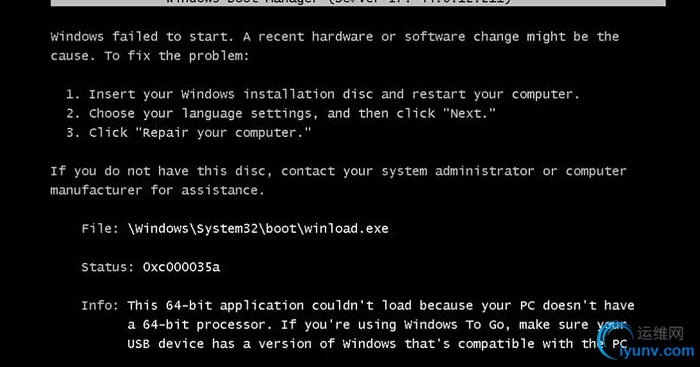
Task: Click the "Status:" label
Action: [108, 267]
